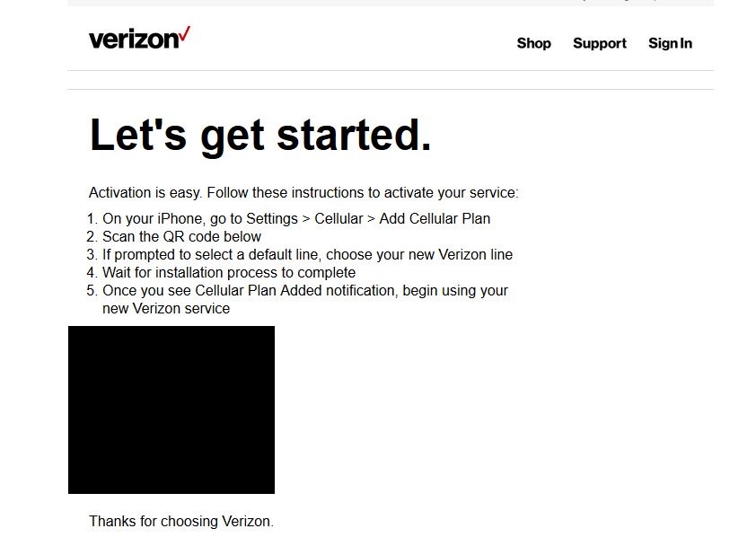Click the "Let's get started." headline

tap(260, 135)
